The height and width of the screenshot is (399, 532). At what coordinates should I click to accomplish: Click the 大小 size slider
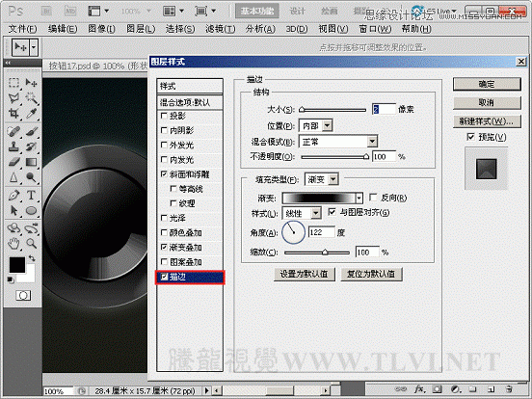point(332,110)
